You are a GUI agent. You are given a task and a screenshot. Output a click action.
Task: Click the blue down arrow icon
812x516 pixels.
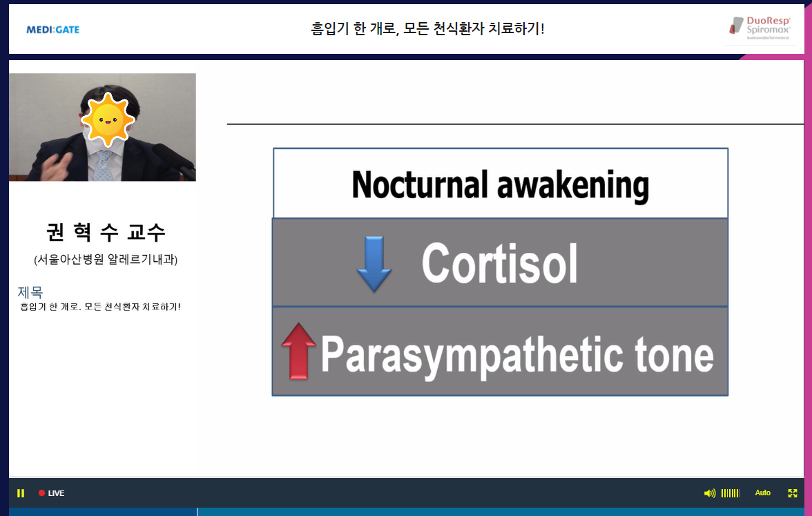374,265
